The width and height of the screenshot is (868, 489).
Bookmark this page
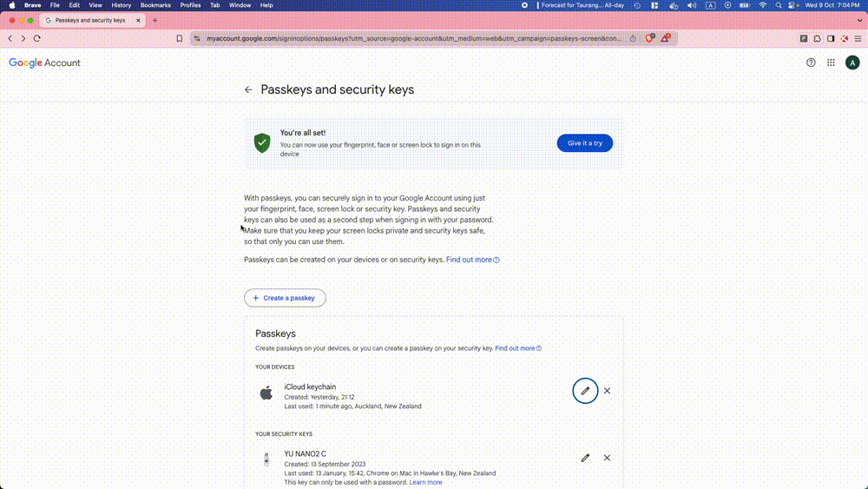coord(180,38)
